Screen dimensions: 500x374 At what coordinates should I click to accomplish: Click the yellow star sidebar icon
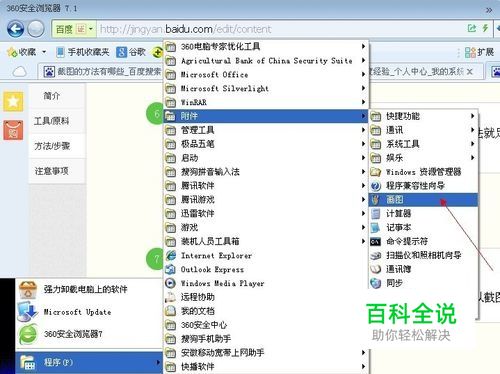pos(13,101)
